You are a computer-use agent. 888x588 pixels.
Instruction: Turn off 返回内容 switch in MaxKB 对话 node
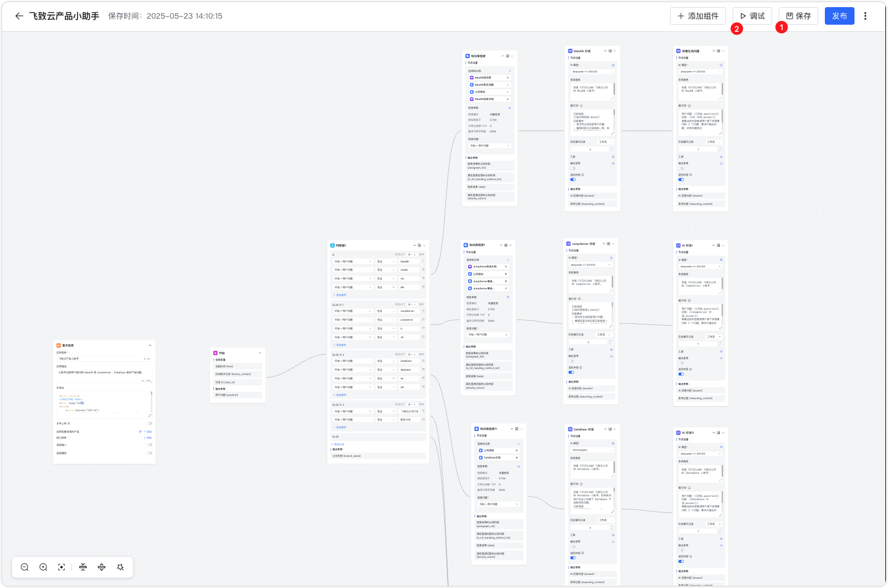(573, 180)
